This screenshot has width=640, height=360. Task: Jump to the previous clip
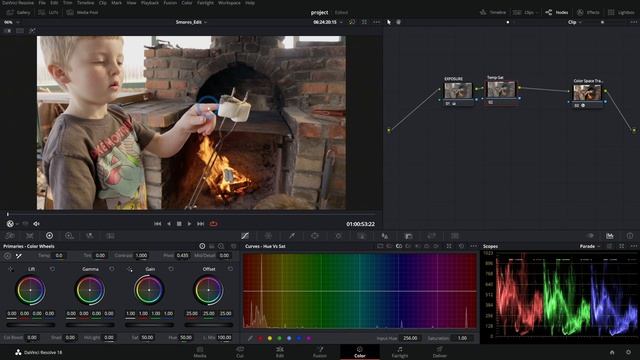coord(158,224)
